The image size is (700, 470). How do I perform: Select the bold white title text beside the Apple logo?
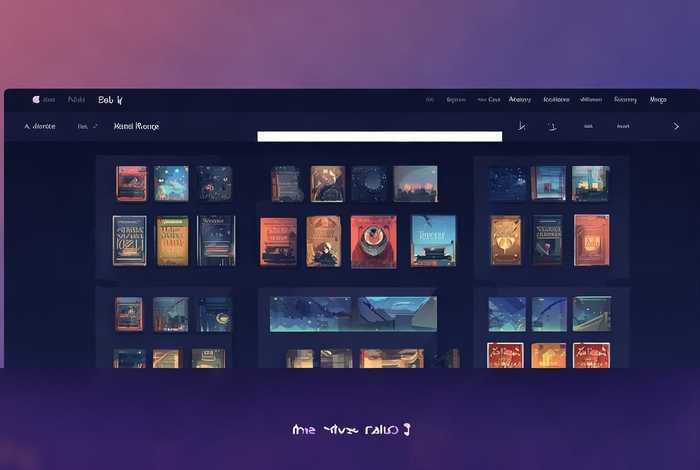[x=110, y=100]
